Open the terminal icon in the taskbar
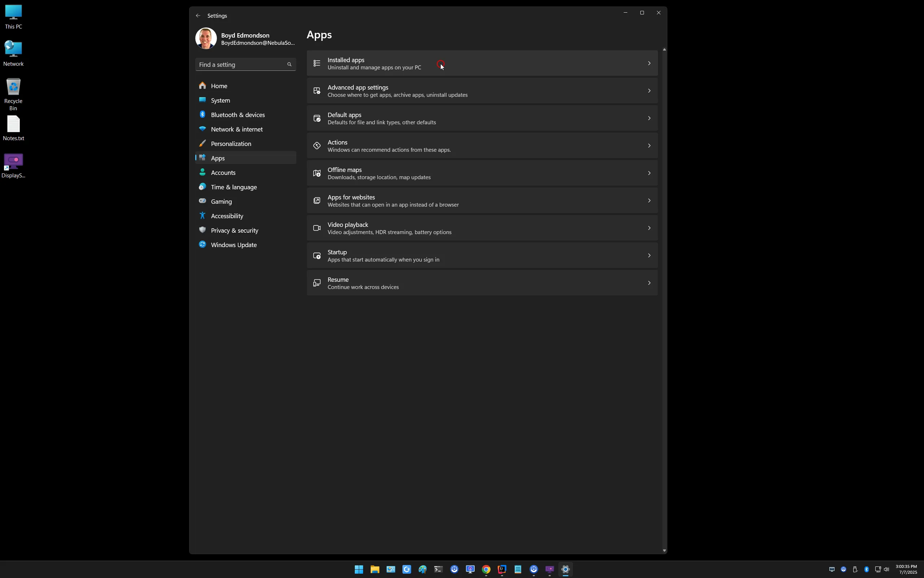Viewport: 924px width, 578px height. (438, 569)
